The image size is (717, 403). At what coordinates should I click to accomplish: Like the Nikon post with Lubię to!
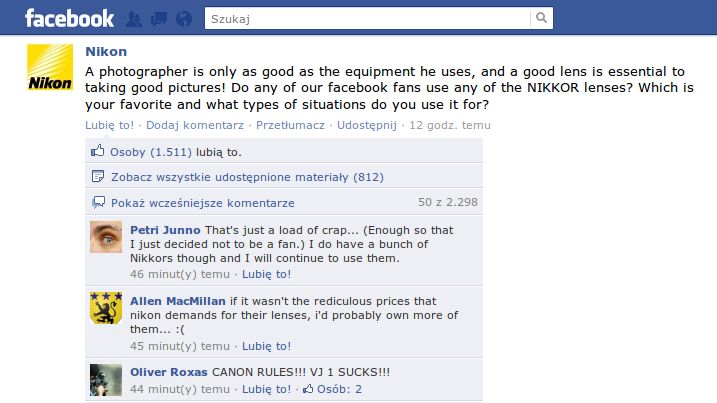point(109,125)
